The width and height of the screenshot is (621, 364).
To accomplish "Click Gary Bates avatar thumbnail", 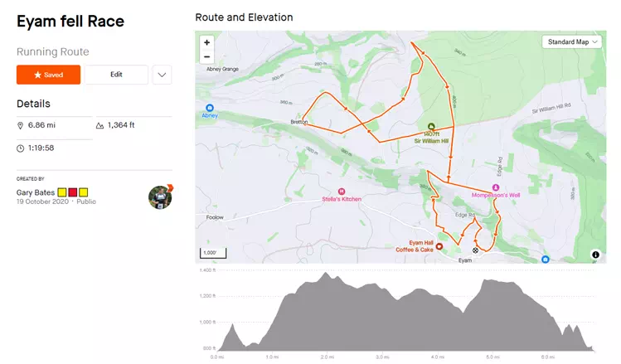I will coord(159,197).
